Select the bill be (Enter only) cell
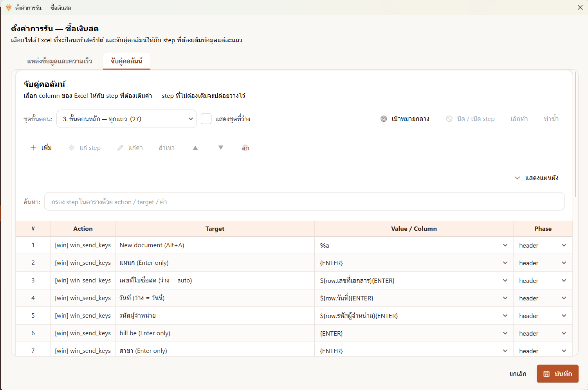Image resolution: width=588 pixels, height=390 pixels. click(215, 333)
